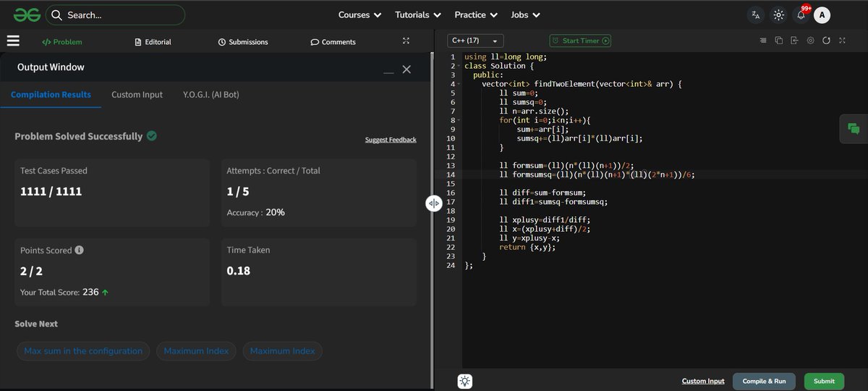
Task: Click the Compile & Run button
Action: tap(764, 381)
